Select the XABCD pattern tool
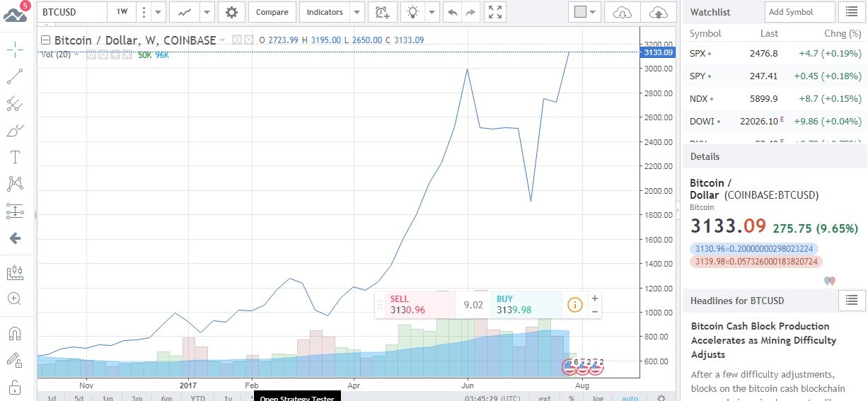868x401 pixels. (x=15, y=184)
